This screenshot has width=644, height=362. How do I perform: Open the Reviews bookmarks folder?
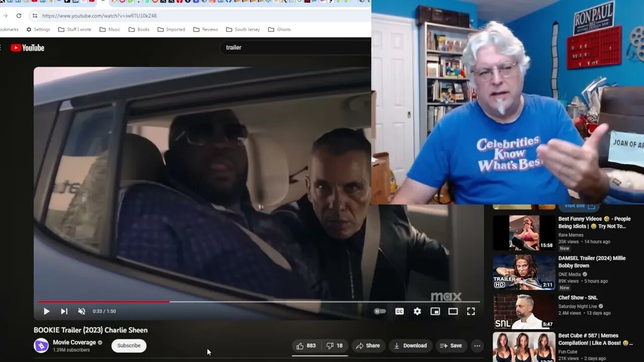pos(206,29)
